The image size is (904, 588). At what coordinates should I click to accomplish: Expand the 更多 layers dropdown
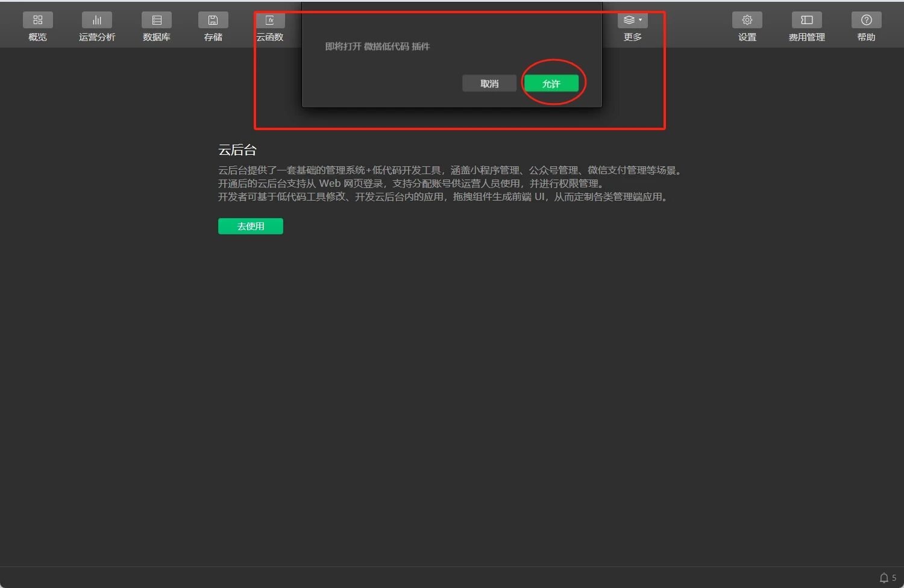[632, 20]
